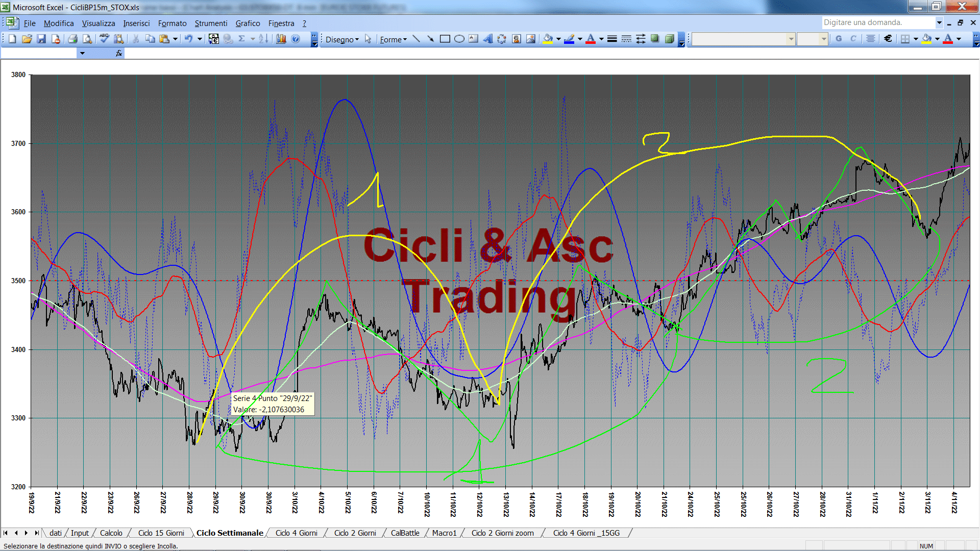Click the euro conversion toolbar icon
This screenshot has height=551, width=980.
(x=214, y=39)
